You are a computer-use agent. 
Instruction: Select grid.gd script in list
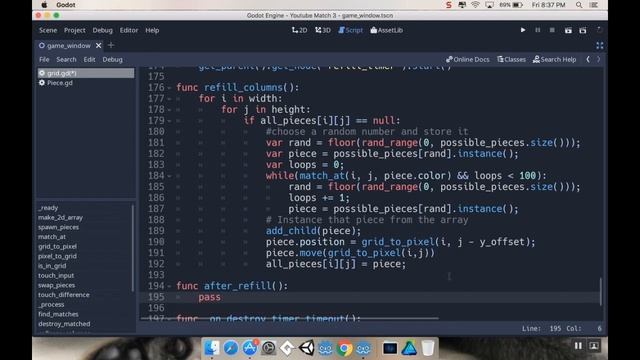86,73
